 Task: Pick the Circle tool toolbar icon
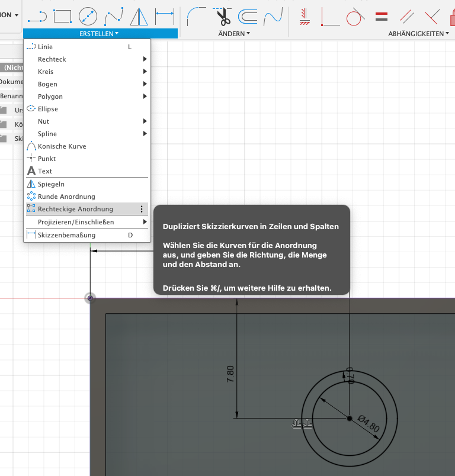coord(88,15)
